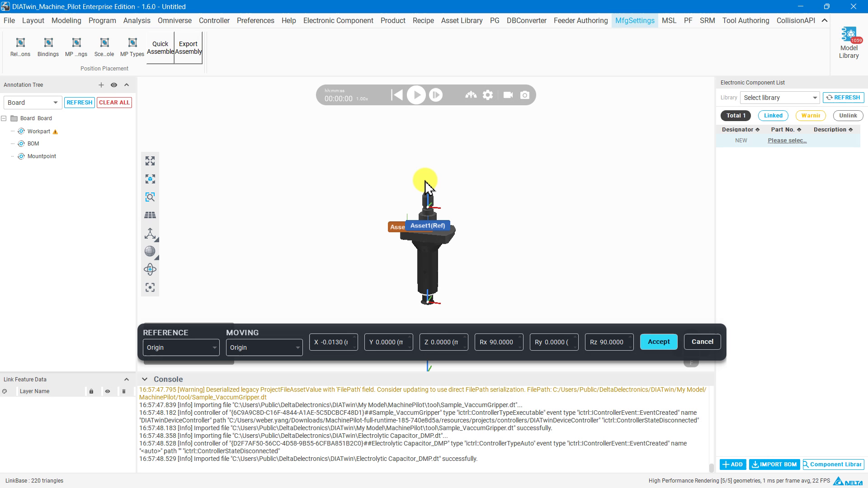Toggle layer visibility eye in Link Feature Data
The image size is (868, 488).
[x=108, y=391]
